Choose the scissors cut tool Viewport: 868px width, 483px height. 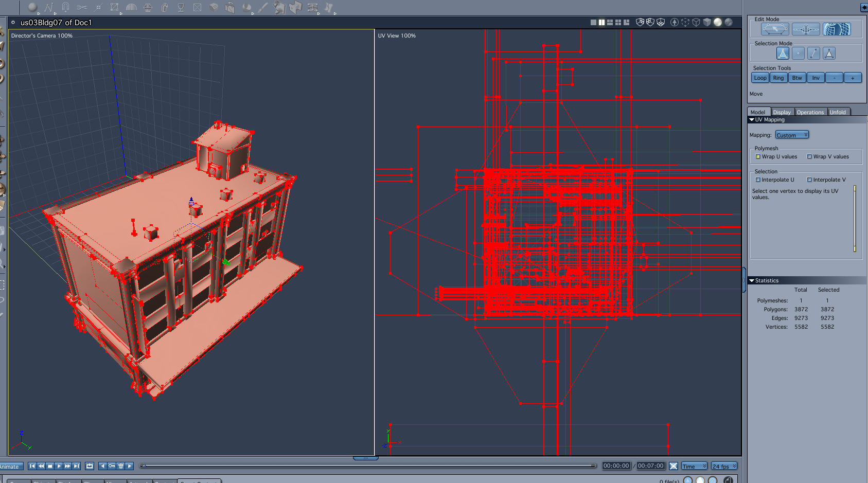point(82,7)
